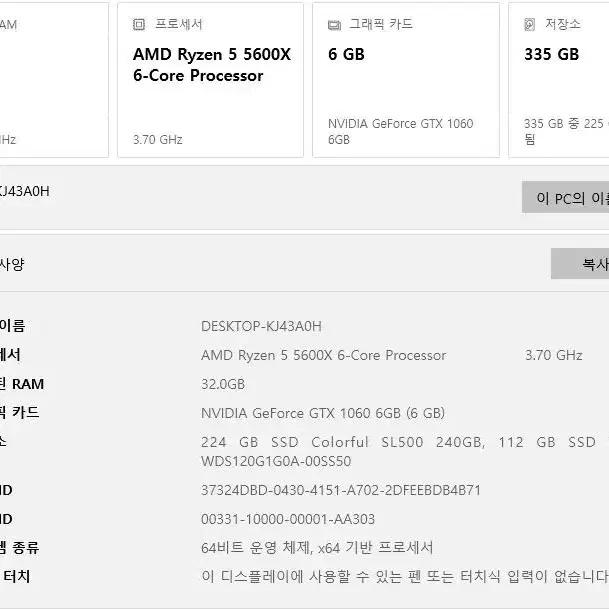Open the 6 GB graphics card tile
Screen dimensions: 609x609
(406, 80)
